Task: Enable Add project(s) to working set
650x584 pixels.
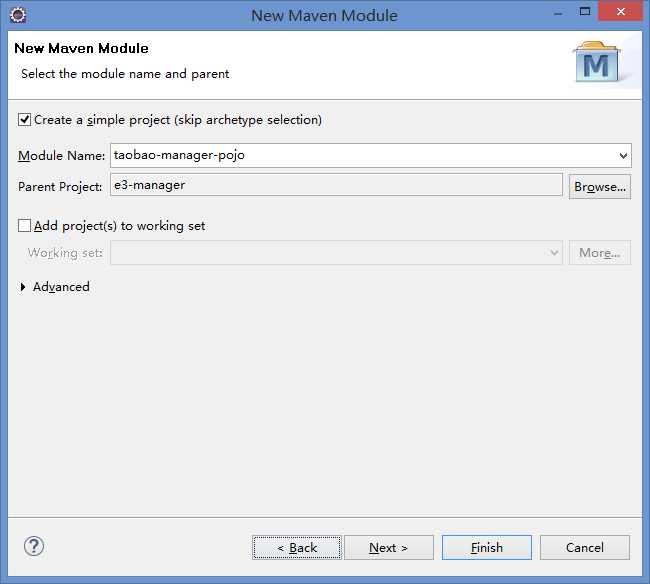Action: (x=24, y=226)
